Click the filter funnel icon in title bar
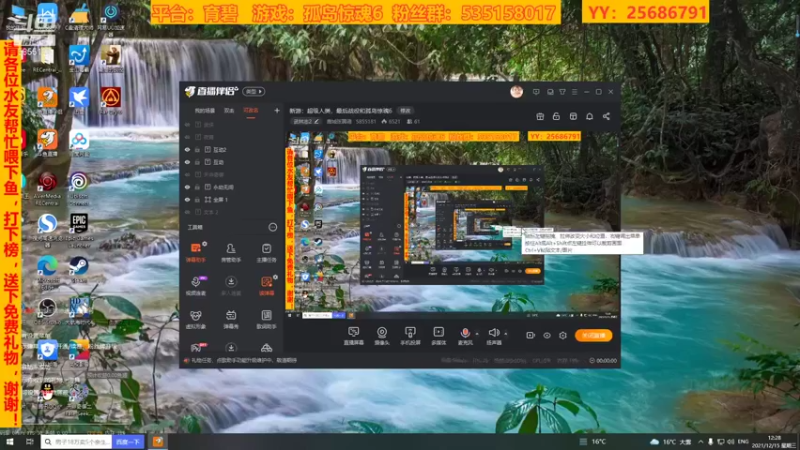This screenshot has width=800, height=450. (x=562, y=92)
